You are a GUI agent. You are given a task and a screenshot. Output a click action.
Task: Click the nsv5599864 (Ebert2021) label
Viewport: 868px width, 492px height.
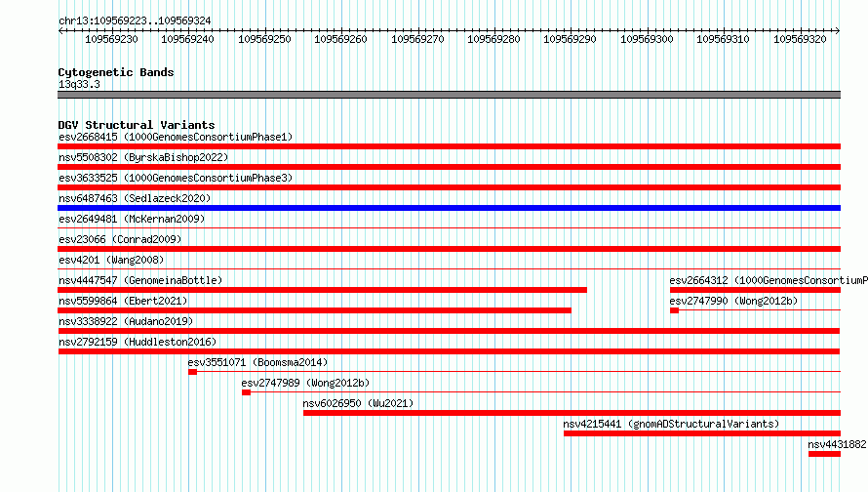(123, 301)
